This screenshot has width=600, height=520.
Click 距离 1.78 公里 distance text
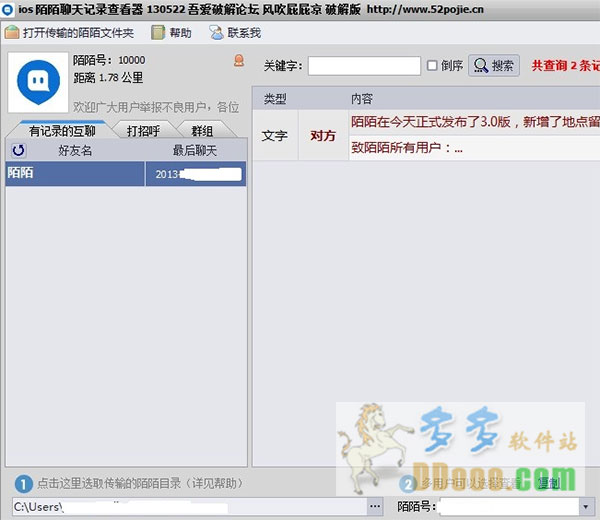[108, 78]
